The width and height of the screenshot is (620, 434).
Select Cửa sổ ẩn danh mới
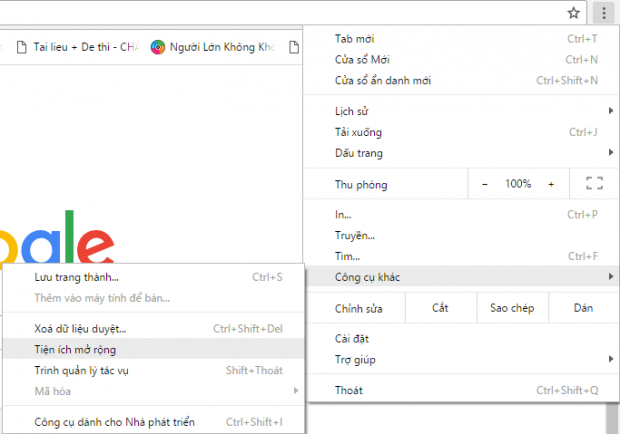(x=462, y=81)
